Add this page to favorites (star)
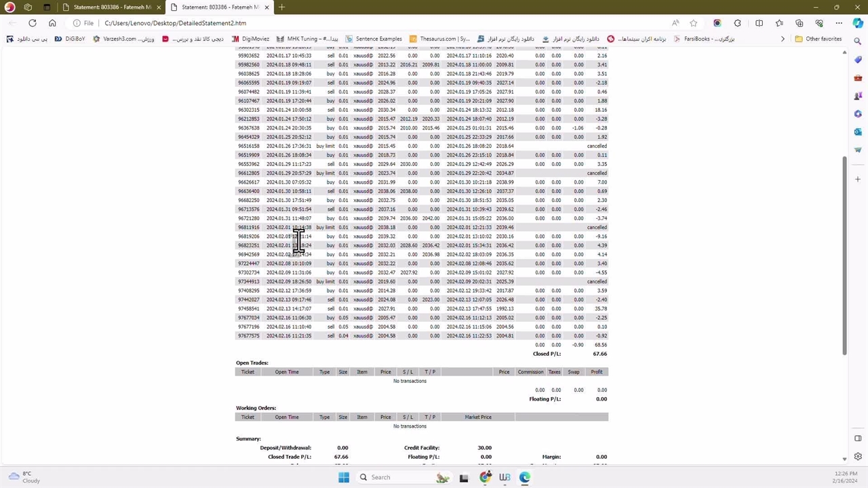The height and width of the screenshot is (488, 868). (694, 23)
